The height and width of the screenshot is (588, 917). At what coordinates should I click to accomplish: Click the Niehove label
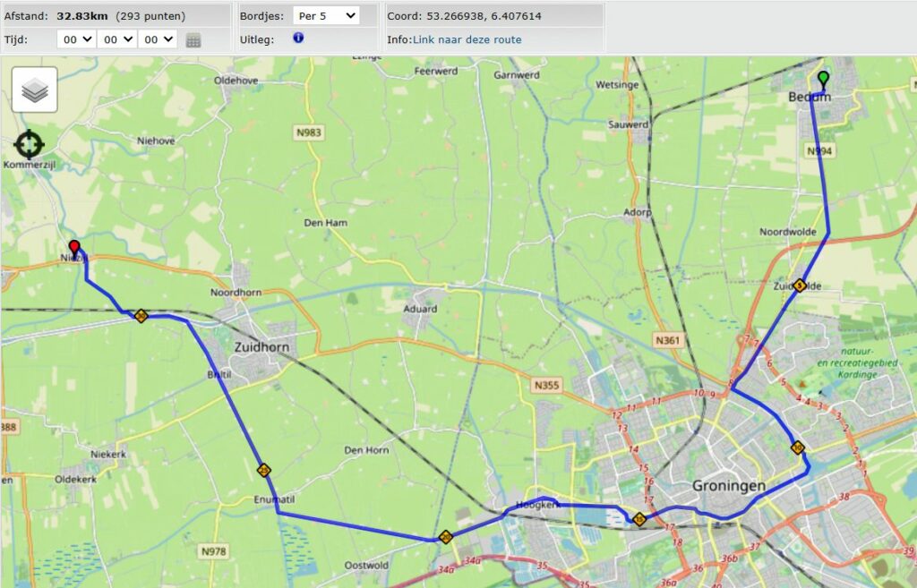tap(156, 141)
